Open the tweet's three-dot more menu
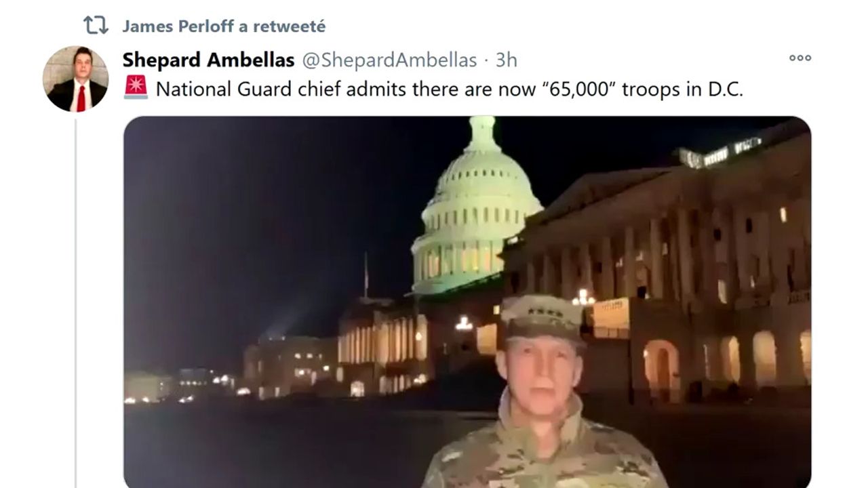The height and width of the screenshot is (488, 868). (x=800, y=58)
